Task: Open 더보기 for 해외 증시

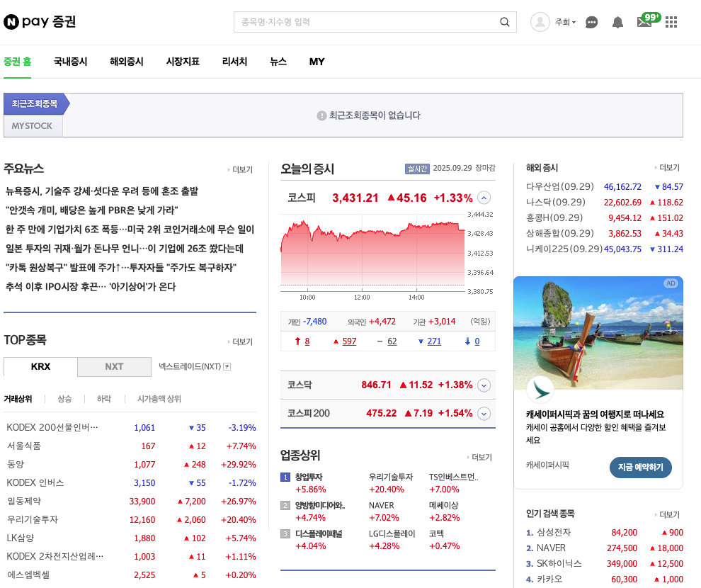Action: click(x=667, y=167)
